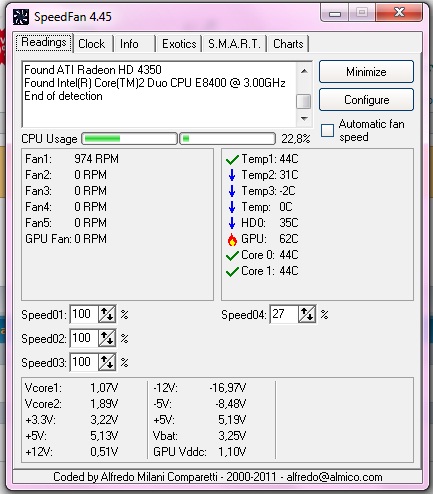Click the GPU Fan 0 RPM reading
This screenshot has height=495, width=433.
pos(66,239)
